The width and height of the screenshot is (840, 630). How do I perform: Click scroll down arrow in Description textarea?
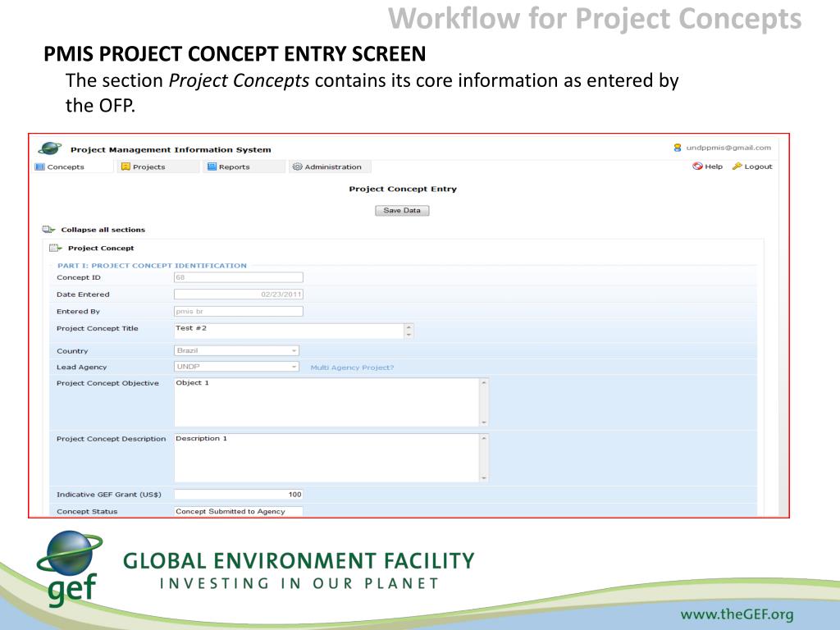coord(484,478)
